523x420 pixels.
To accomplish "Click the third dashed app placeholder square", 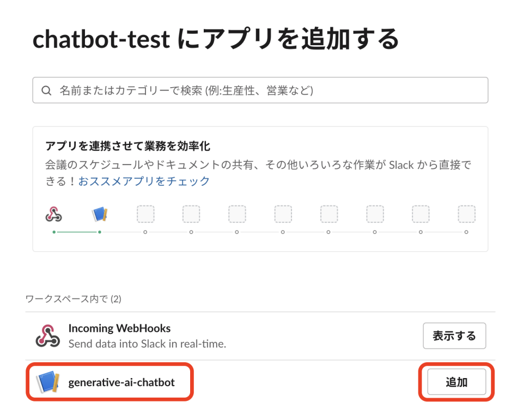I will click(236, 214).
